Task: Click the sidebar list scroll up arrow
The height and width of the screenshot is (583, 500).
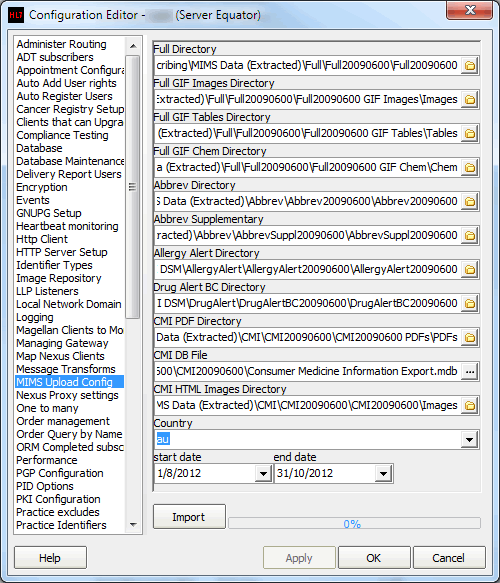Action: 133,46
